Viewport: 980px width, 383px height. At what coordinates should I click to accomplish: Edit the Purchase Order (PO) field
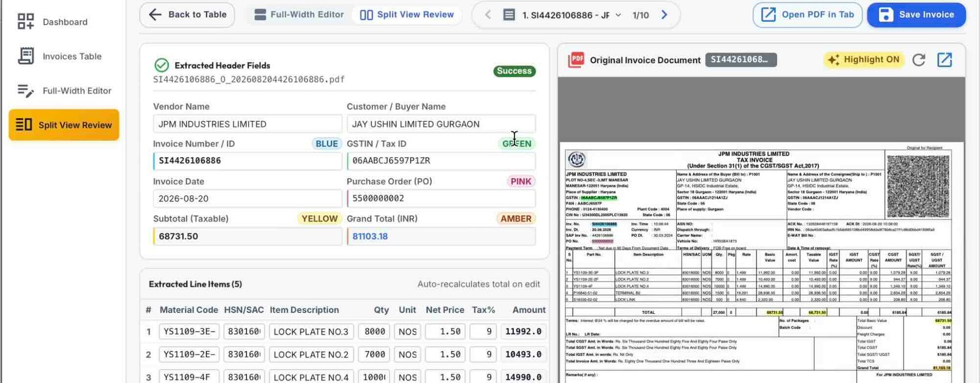(x=441, y=198)
